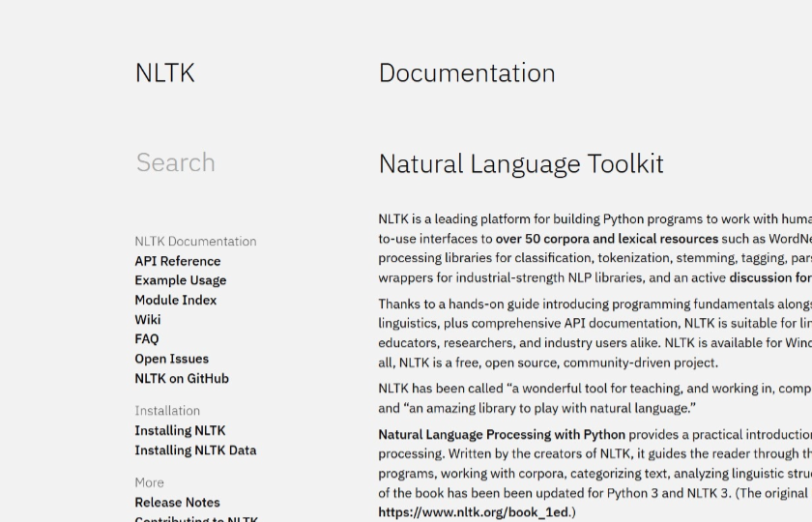This screenshot has height=522, width=812.
Task: Open the Module Index link
Action: tap(175, 300)
